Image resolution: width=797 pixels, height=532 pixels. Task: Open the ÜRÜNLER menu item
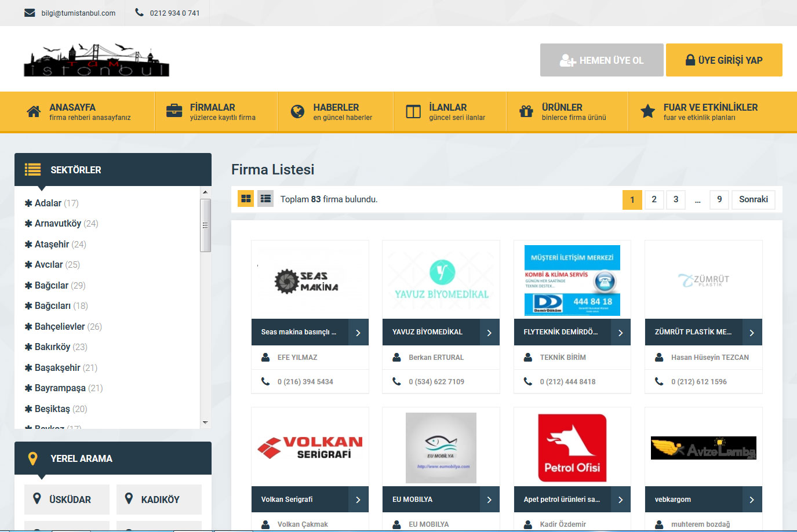click(x=567, y=112)
